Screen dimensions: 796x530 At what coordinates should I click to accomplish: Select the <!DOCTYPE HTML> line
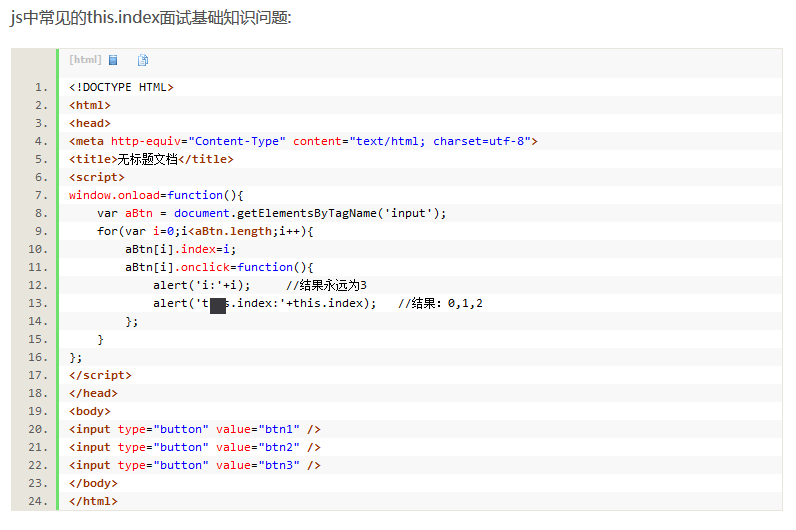tap(121, 87)
